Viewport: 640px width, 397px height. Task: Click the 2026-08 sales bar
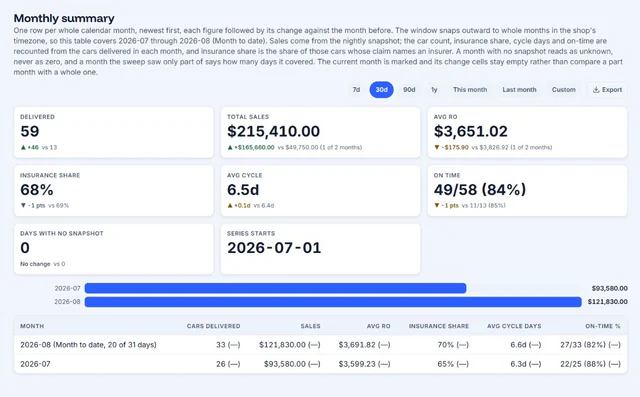(x=333, y=302)
